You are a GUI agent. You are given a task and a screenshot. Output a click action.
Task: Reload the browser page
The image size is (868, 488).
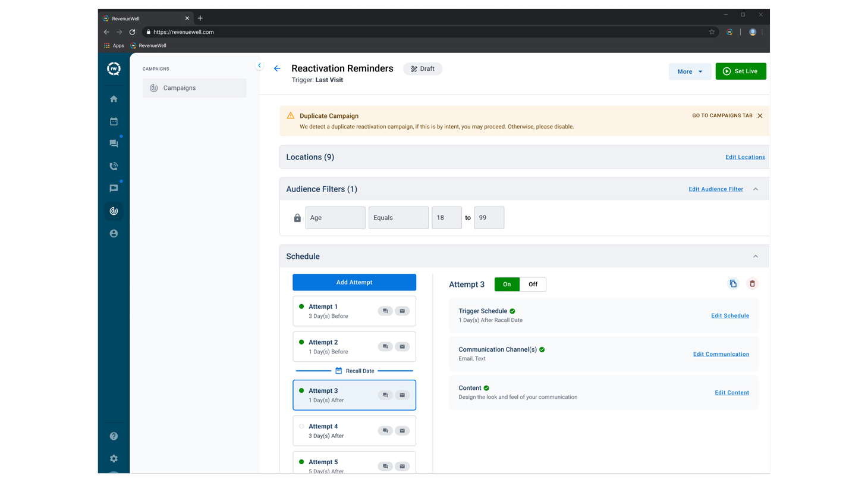click(x=132, y=32)
